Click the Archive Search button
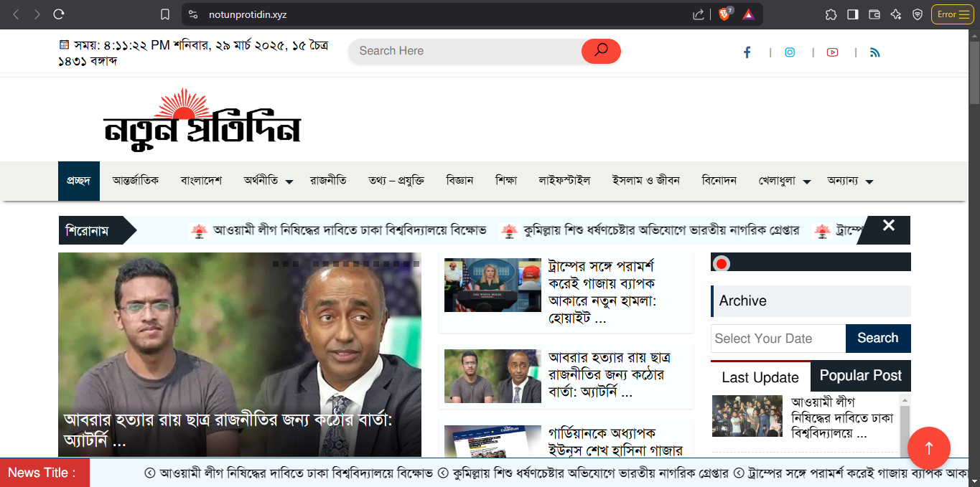Viewport: 980px width, 487px height. [877, 339]
